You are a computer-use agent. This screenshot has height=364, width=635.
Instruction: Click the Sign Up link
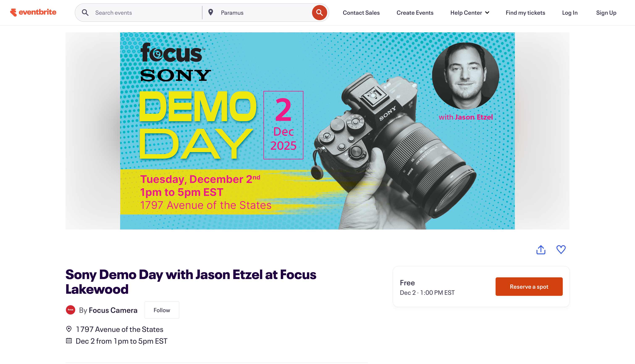pyautogui.click(x=606, y=13)
